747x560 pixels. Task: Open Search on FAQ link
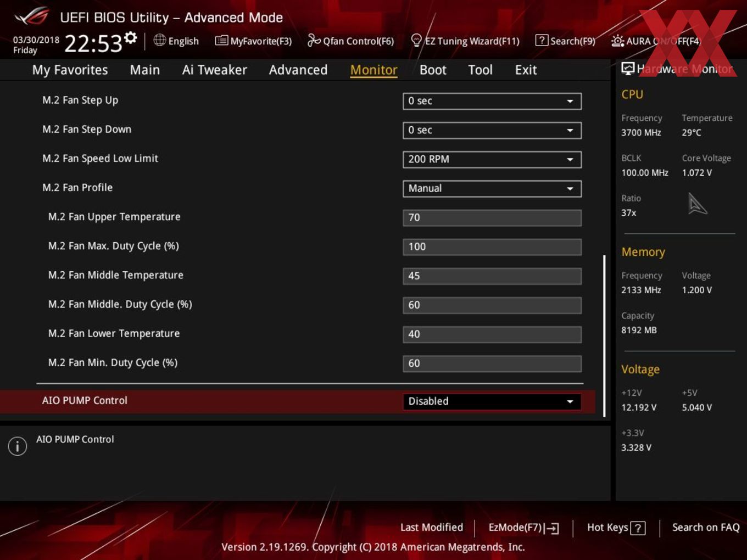[706, 528]
